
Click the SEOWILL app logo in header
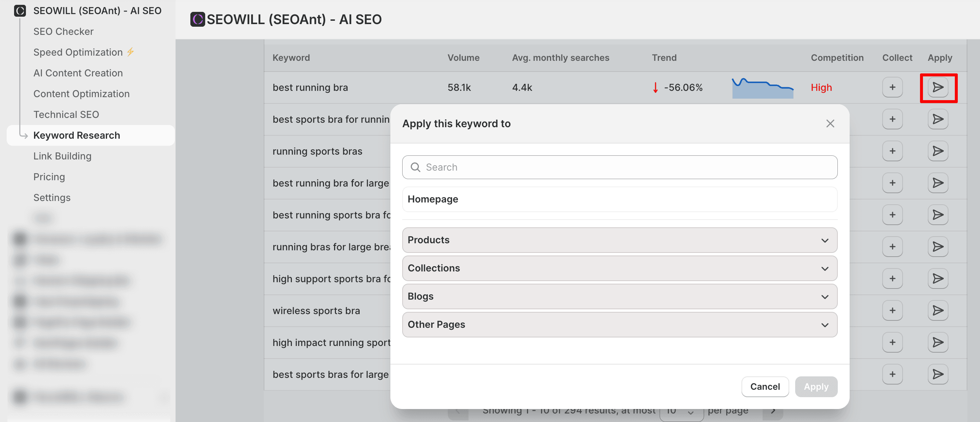[197, 19]
